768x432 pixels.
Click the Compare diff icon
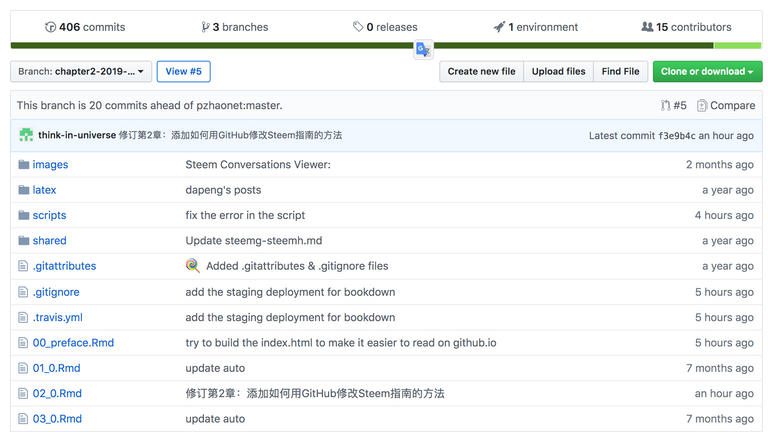pyautogui.click(x=702, y=105)
